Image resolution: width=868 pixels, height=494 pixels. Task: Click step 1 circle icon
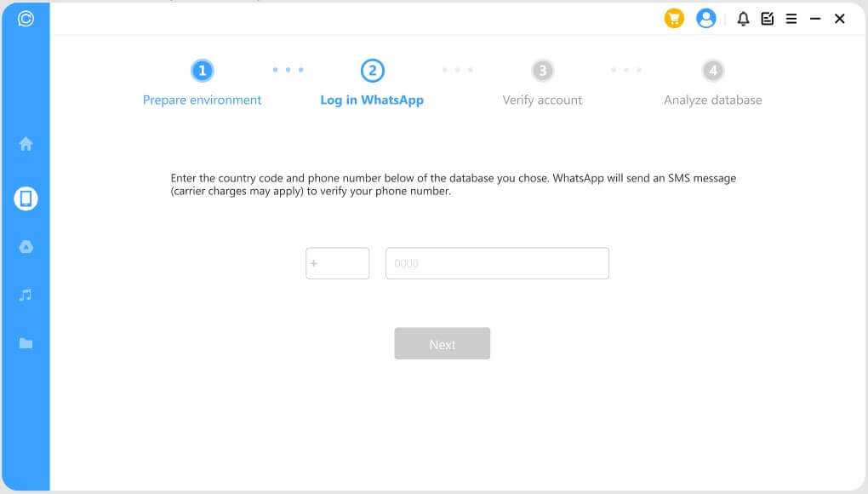point(202,71)
